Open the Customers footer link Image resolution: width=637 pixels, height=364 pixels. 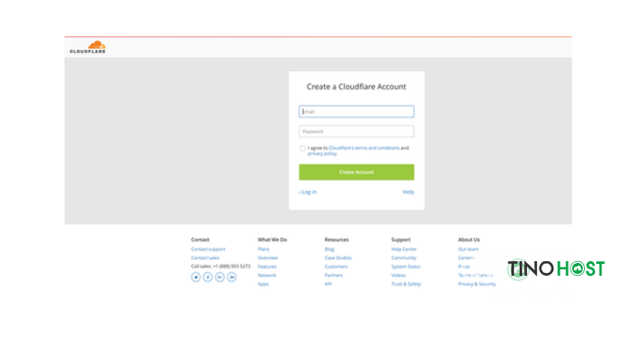pyautogui.click(x=337, y=267)
